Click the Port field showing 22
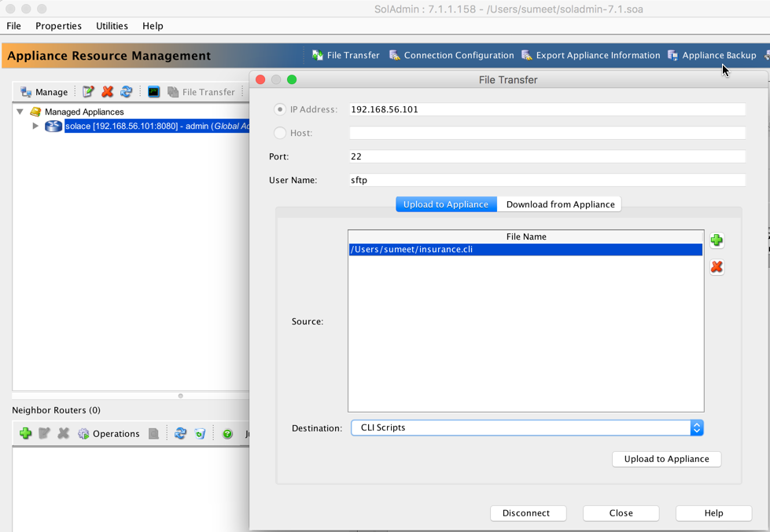This screenshot has height=532, width=770. point(547,156)
